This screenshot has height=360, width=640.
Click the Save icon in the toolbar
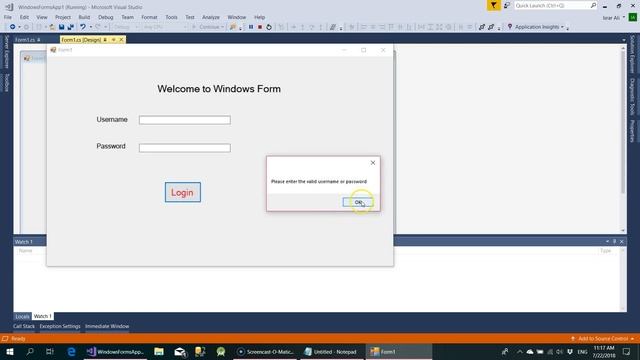pos(61,27)
